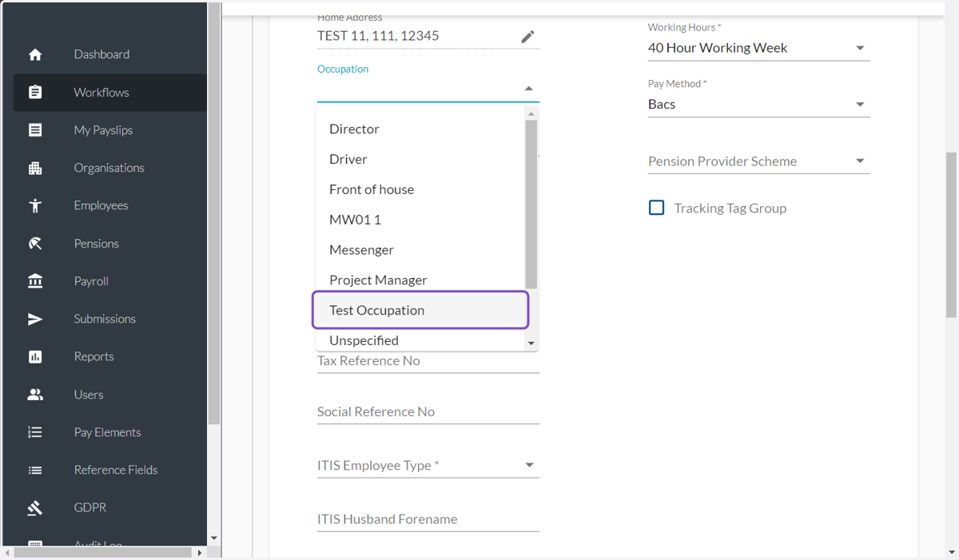
Task: Open Organisations in the sidebar
Action: pyautogui.click(x=110, y=168)
